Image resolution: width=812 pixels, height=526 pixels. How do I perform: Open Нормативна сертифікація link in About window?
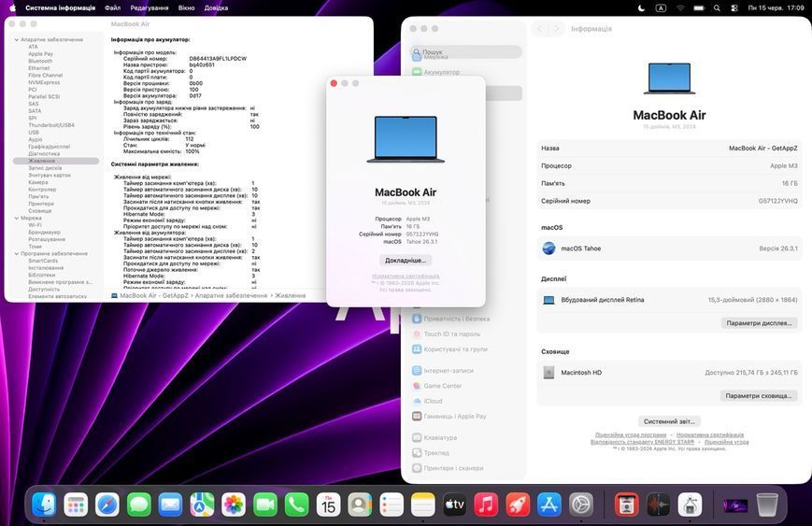(x=406, y=277)
